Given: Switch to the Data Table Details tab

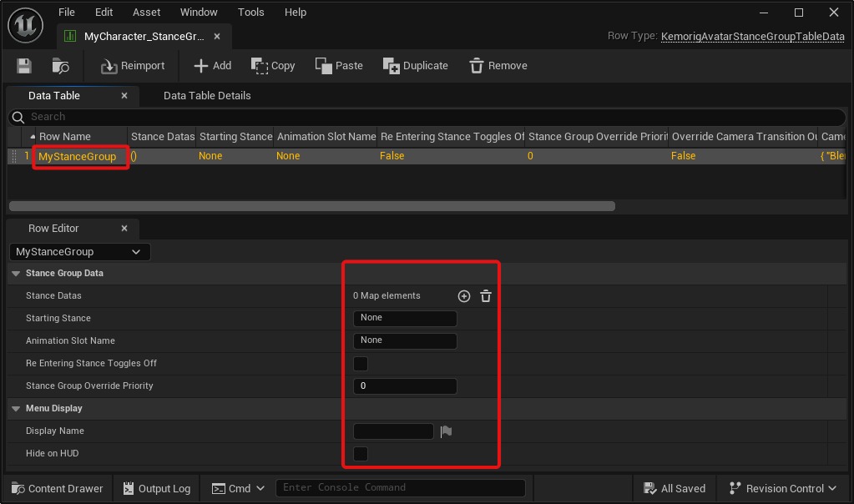Looking at the screenshot, I should point(207,96).
